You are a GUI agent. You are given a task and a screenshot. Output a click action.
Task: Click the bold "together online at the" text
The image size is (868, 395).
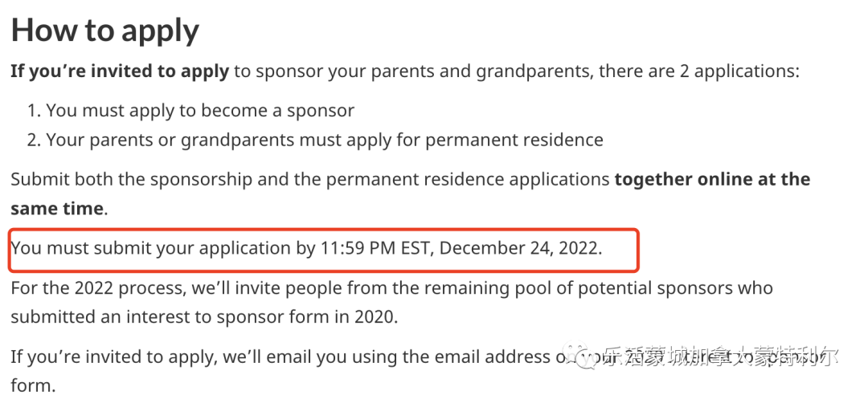click(712, 179)
